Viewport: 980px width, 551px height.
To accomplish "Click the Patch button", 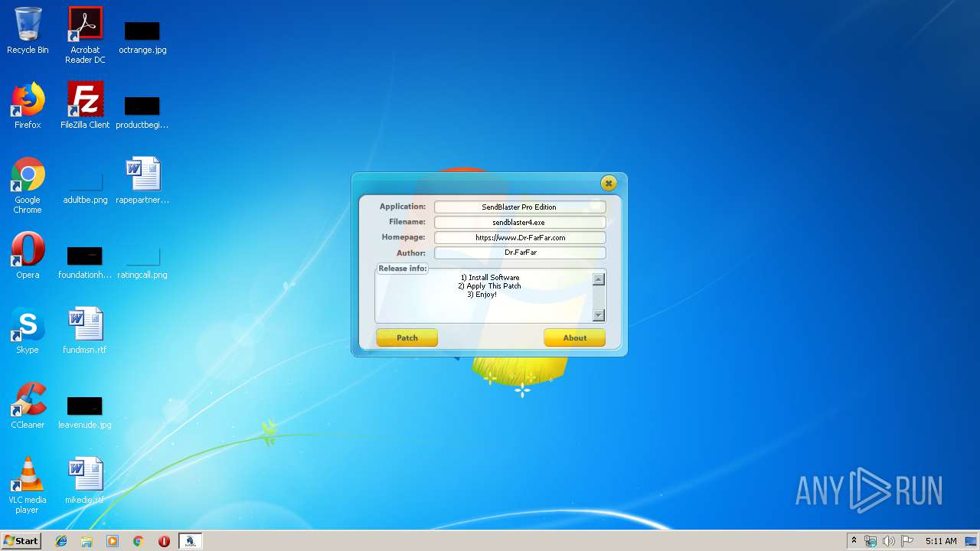I will [407, 337].
